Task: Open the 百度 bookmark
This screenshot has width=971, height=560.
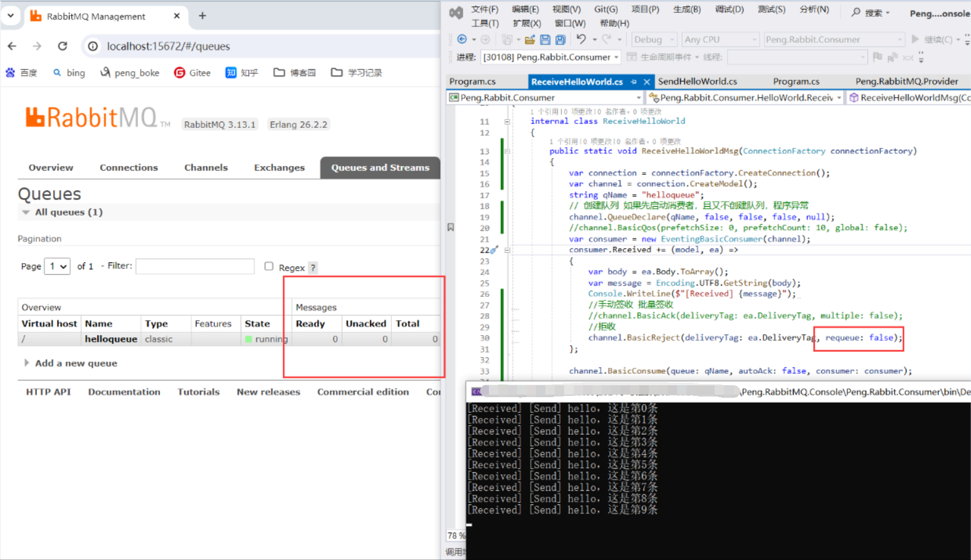Action: (21, 73)
